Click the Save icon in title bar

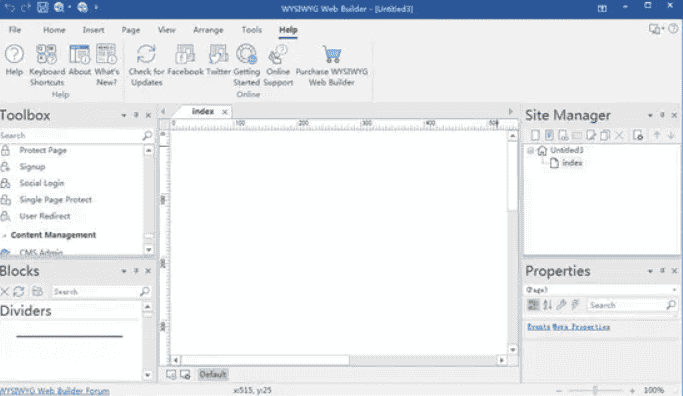tap(42, 7)
